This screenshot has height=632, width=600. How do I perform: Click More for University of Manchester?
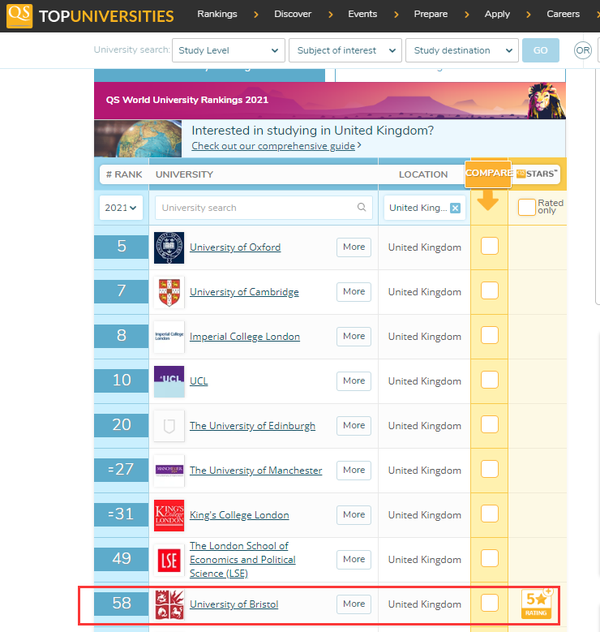354,470
